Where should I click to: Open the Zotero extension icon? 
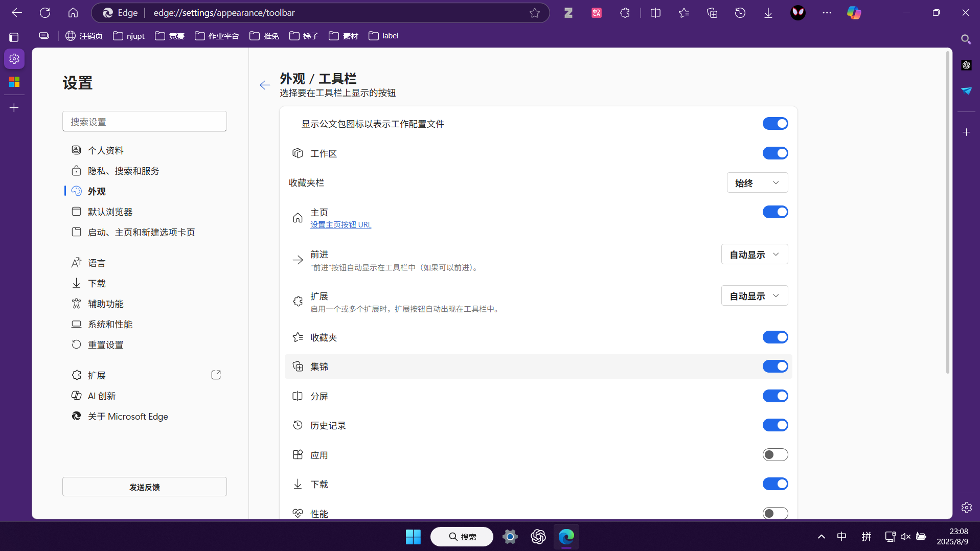click(x=568, y=13)
